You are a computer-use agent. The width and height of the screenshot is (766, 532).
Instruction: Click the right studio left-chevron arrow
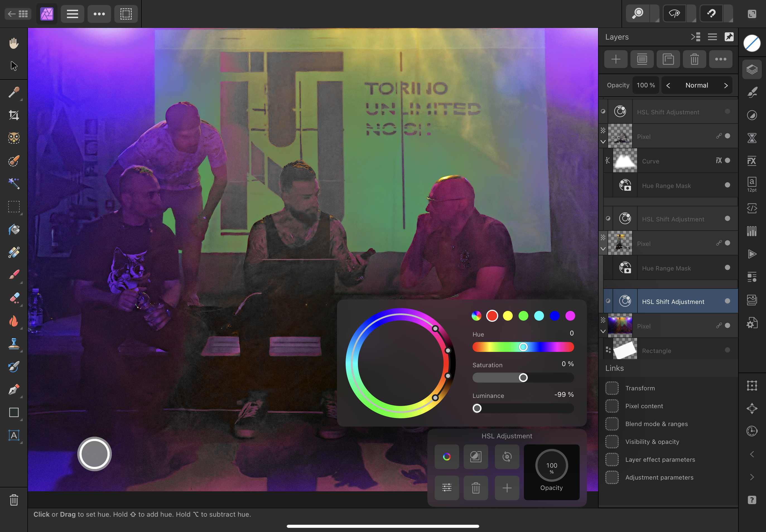(752, 454)
